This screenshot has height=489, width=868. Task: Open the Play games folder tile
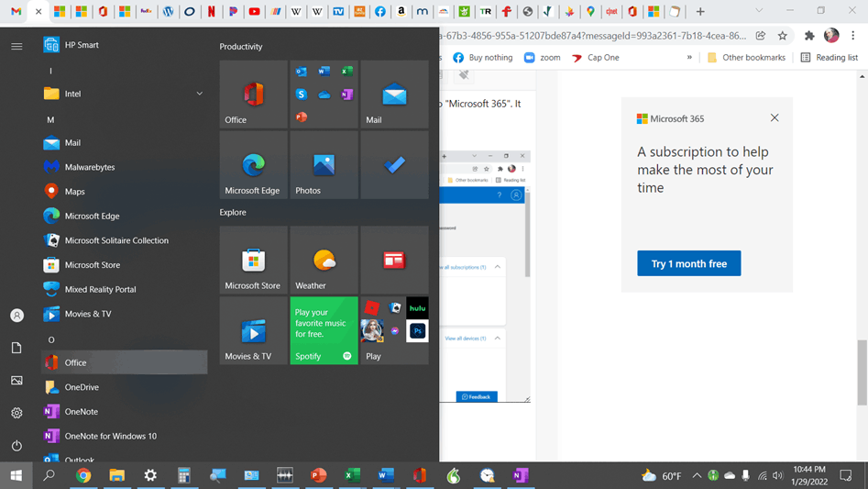[x=395, y=330]
